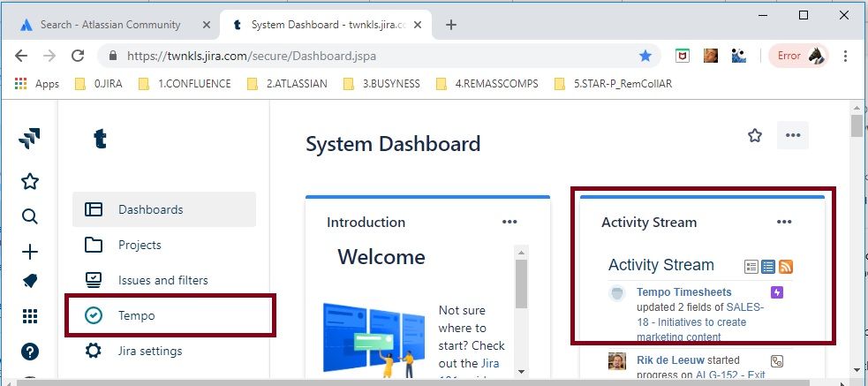This screenshot has height=386, width=868.
Task: Open the Chrome three-dot menu
Action: [x=845, y=56]
